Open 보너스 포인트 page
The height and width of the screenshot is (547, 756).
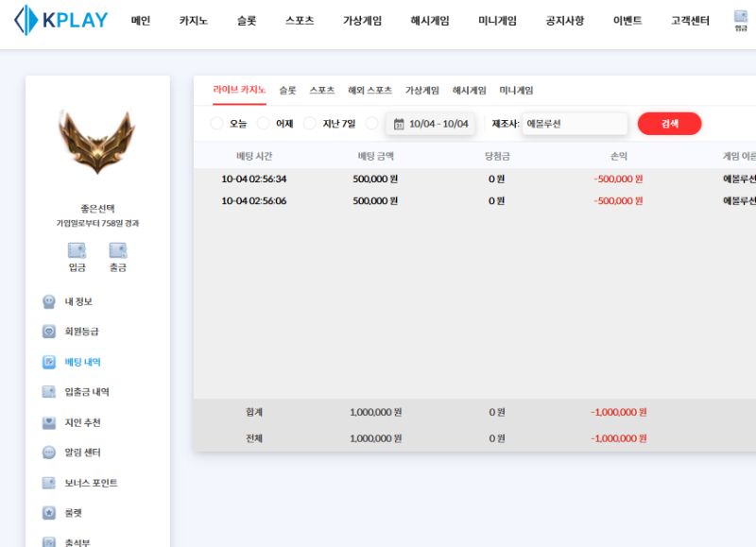click(90, 483)
